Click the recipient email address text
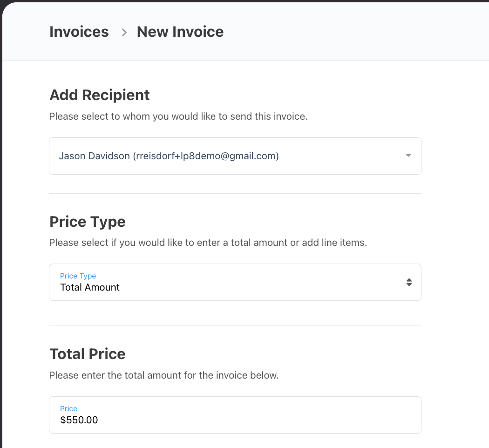The width and height of the screenshot is (489, 448). pos(206,156)
